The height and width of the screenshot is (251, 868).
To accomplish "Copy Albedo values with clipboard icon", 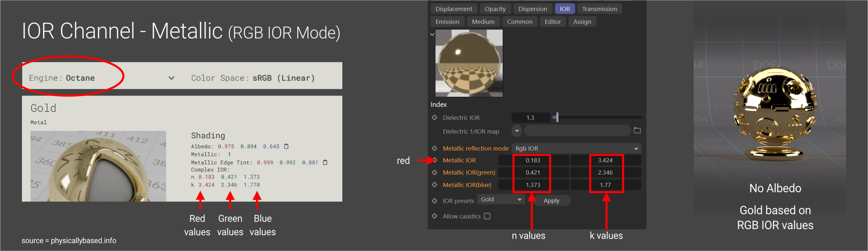I will [286, 146].
